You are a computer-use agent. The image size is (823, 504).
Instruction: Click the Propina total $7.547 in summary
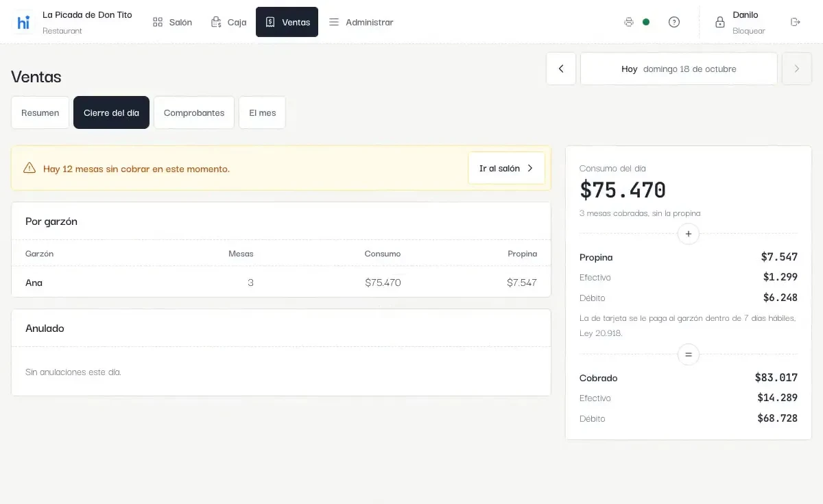[x=779, y=257]
